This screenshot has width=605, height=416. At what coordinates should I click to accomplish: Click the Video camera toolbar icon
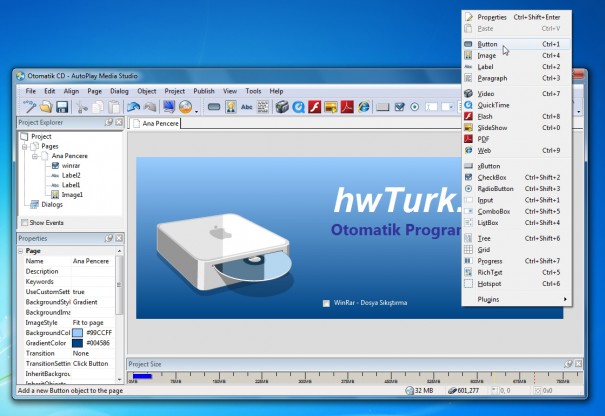tap(282, 107)
